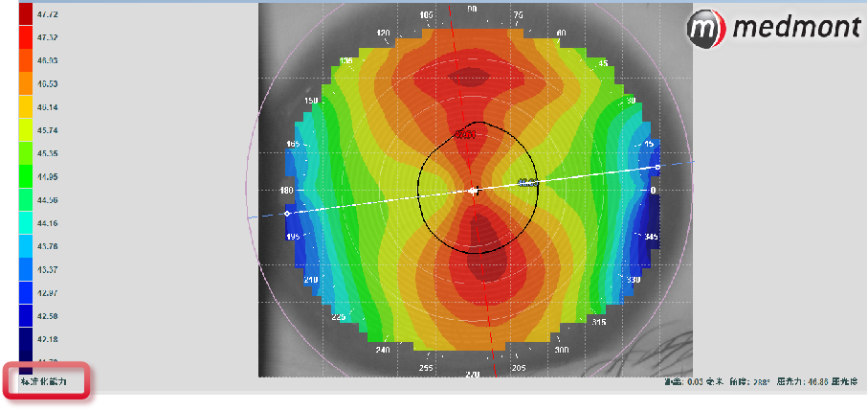Click the 270 degree axis label
This screenshot has width=868, height=411.
pos(472,375)
